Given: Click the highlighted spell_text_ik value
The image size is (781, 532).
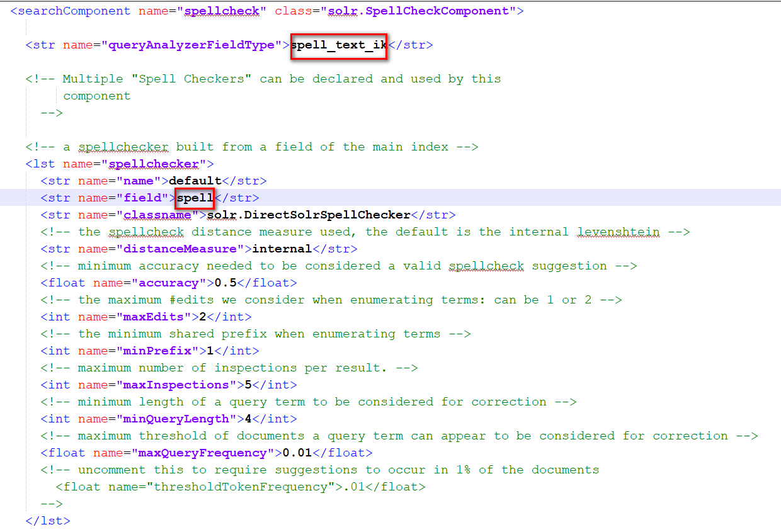Looking at the screenshot, I should click(x=339, y=45).
